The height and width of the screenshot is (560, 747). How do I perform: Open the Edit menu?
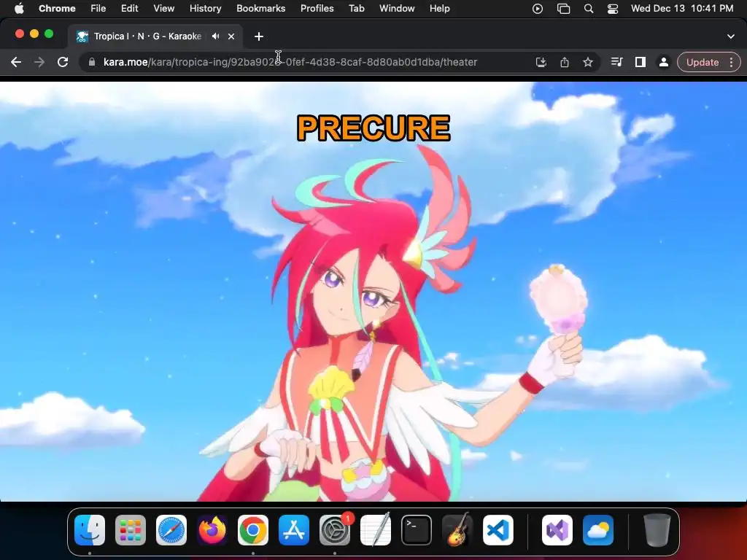coord(129,8)
